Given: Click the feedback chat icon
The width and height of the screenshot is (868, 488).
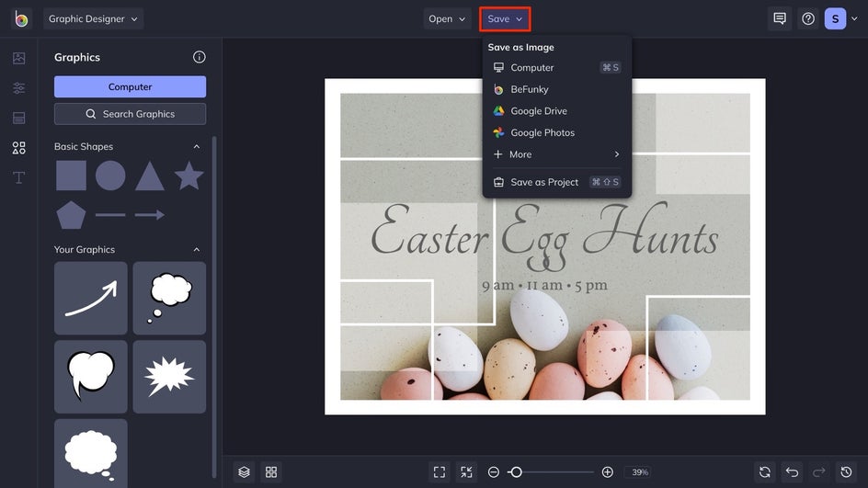Looking at the screenshot, I should click(780, 18).
